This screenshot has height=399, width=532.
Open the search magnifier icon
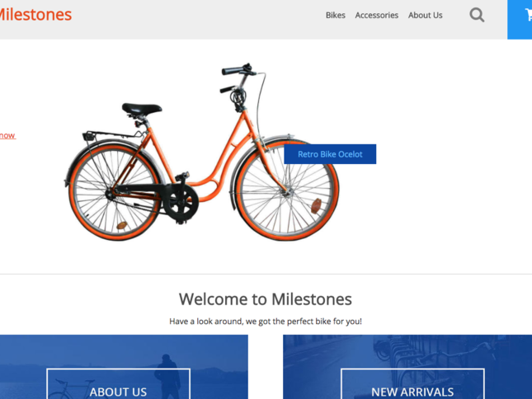(477, 16)
